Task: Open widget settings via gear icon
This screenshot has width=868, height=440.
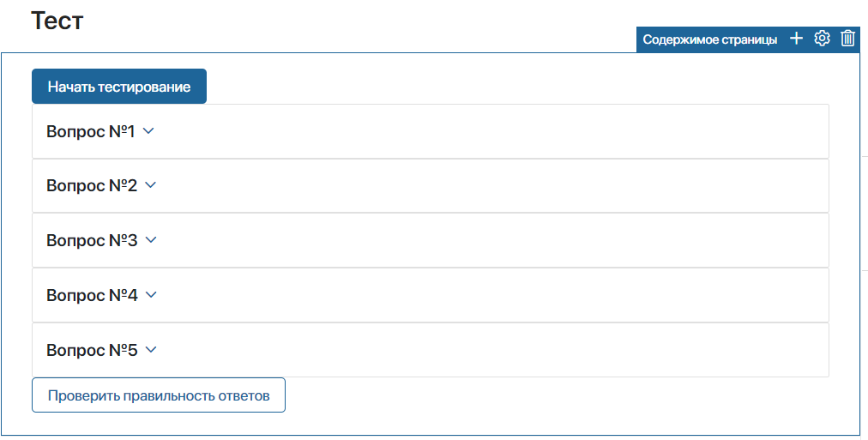Action: pyautogui.click(x=822, y=39)
